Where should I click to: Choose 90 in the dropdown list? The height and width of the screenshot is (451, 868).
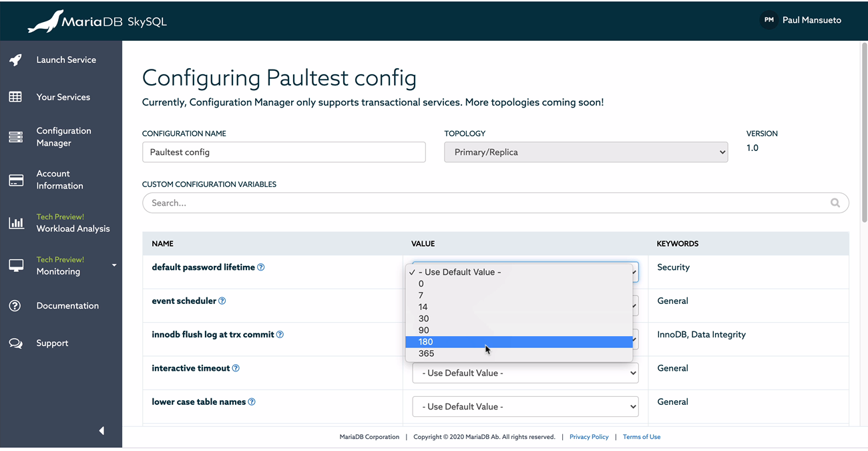(424, 330)
